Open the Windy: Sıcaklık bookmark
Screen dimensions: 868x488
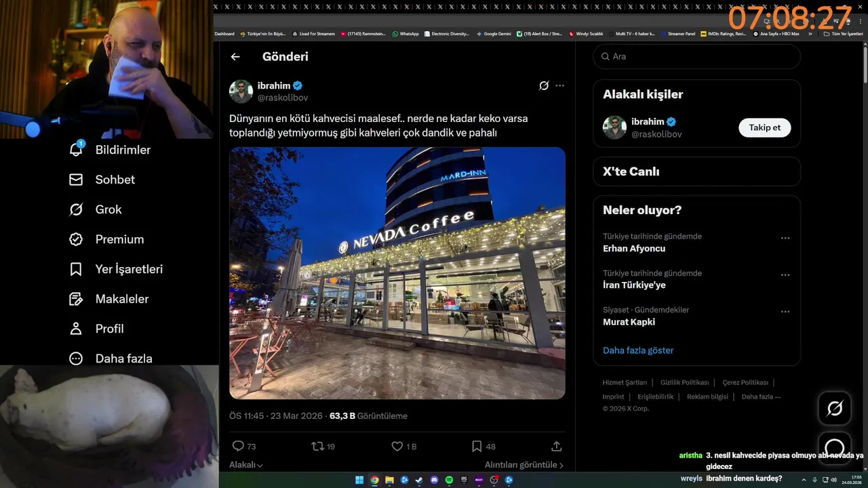click(586, 33)
